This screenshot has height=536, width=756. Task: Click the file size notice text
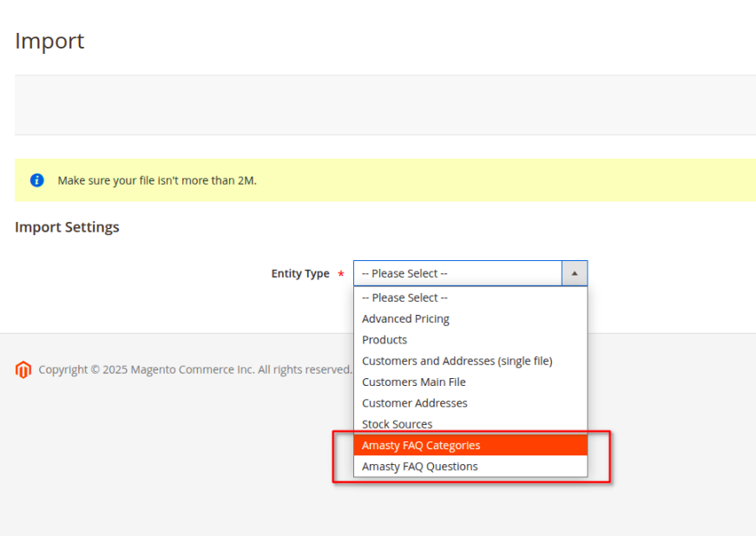[x=157, y=180]
